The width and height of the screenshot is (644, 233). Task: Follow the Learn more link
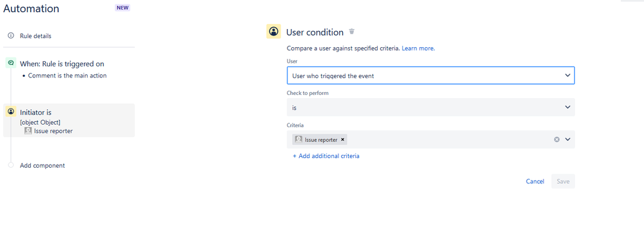(418, 48)
